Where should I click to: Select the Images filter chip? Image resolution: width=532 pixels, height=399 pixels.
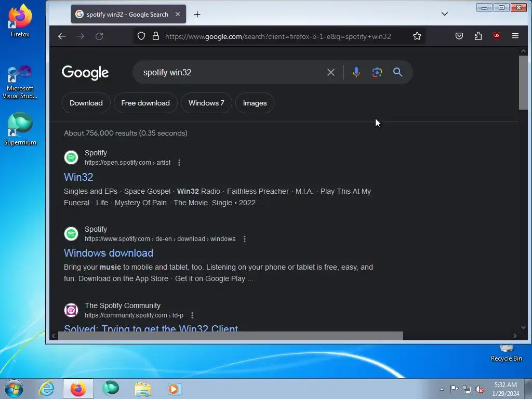[255, 103]
